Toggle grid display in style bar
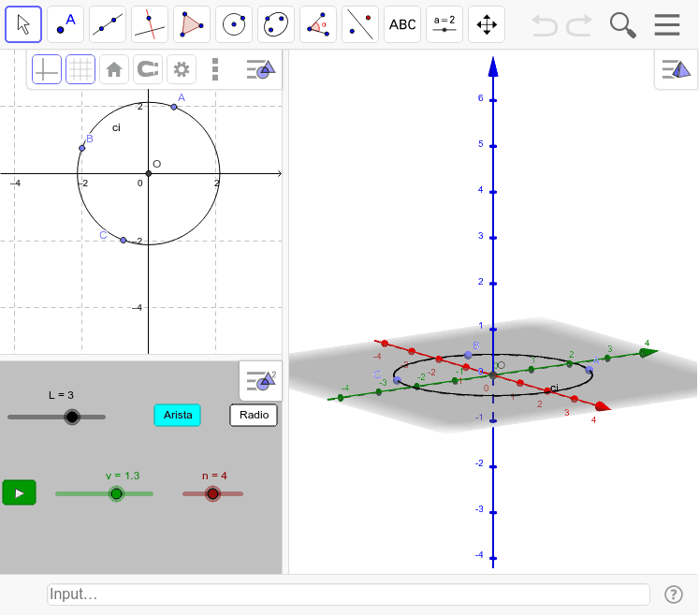The image size is (699, 616). pos(80,69)
